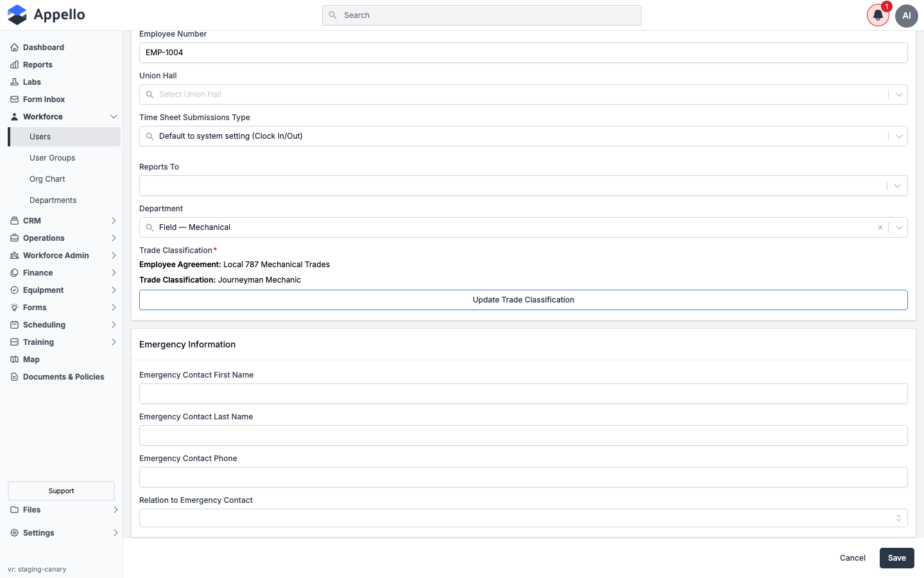The height and width of the screenshot is (578, 924).
Task: Click the Dashboard home icon
Action: 14,48
